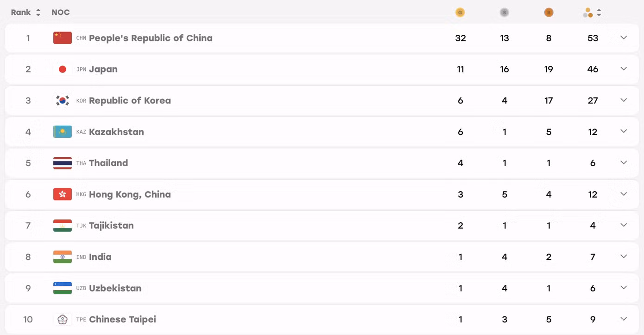644x335 pixels.
Task: Open the Tajikistan country link
Action: click(x=111, y=225)
